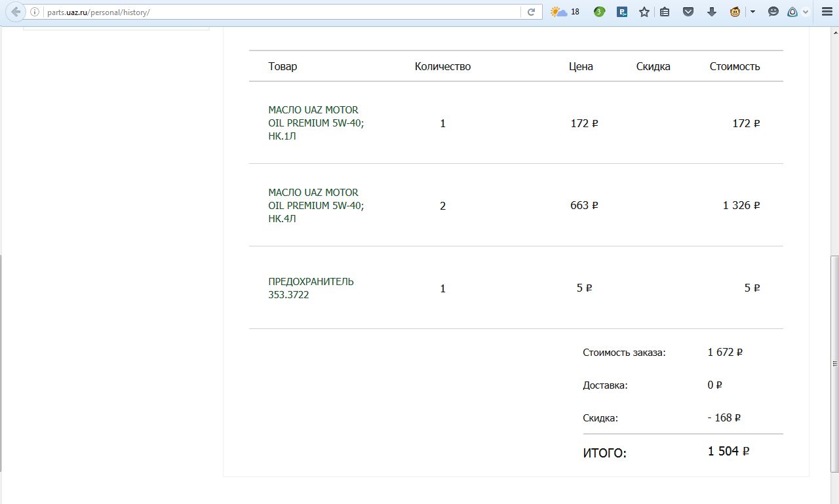839x504 pixels.
Task: Open the weather extension showing 18
Action: 565,12
